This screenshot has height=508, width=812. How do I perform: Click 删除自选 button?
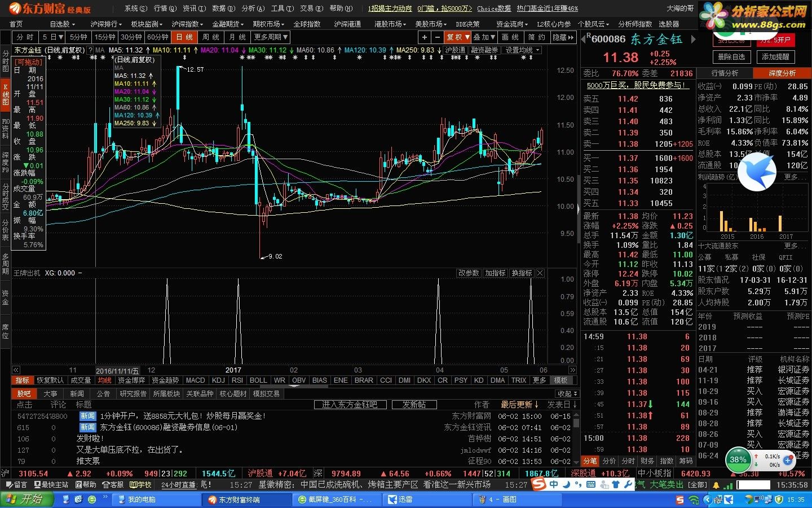pos(732,57)
